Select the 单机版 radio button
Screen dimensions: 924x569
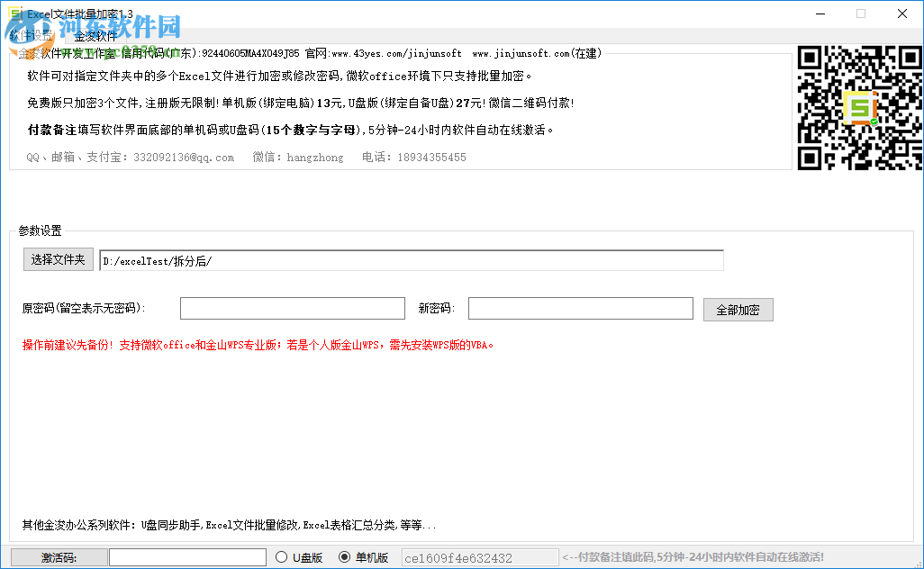[345, 556]
